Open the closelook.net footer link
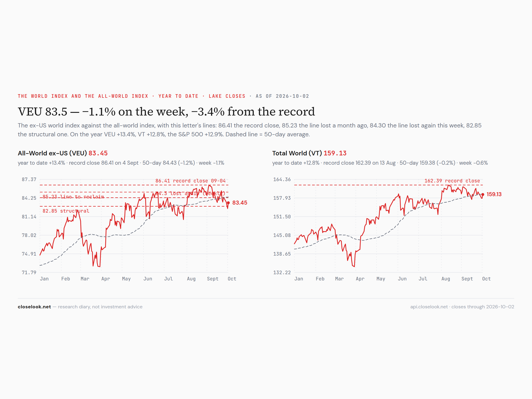 pyautogui.click(x=34, y=307)
